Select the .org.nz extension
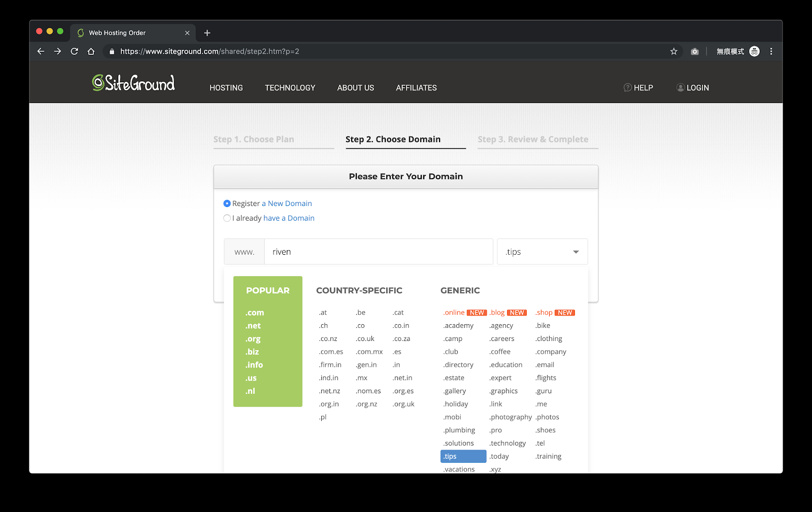The width and height of the screenshot is (812, 512). click(x=366, y=404)
